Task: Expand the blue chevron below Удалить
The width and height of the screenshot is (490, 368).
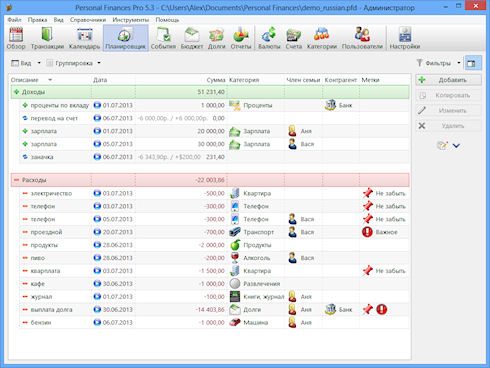Action: tap(456, 146)
